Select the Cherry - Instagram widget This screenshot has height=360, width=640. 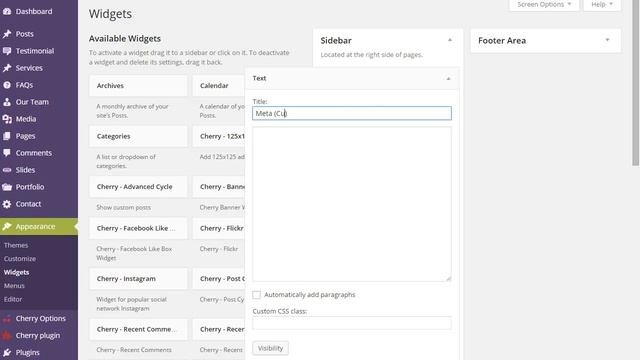(x=138, y=279)
